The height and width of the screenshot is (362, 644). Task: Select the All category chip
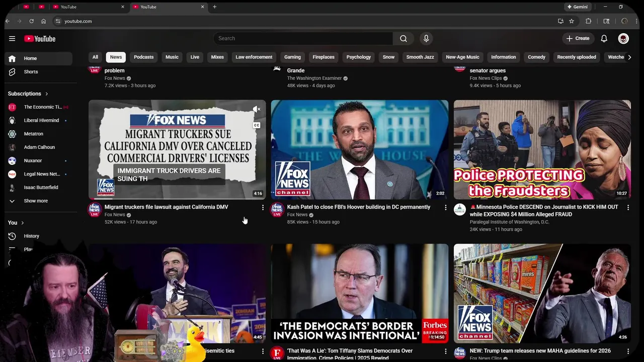coord(95,57)
